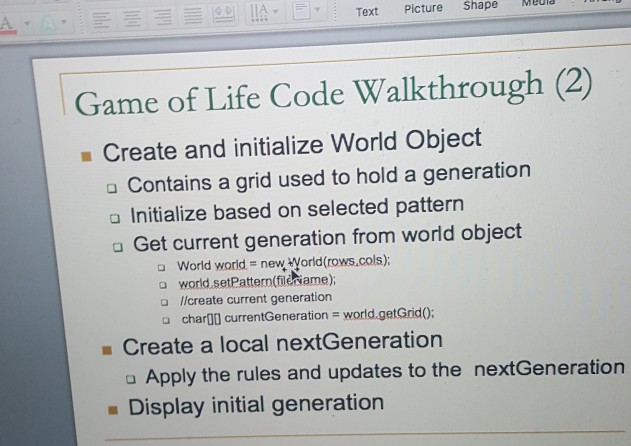Open the vertical text alignment dropdown arrow
Image resolution: width=631 pixels, height=446 pixels.
(x=318, y=9)
